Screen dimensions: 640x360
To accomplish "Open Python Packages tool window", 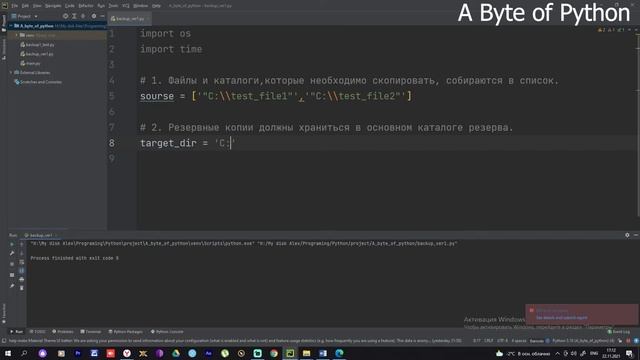I will tap(126, 332).
